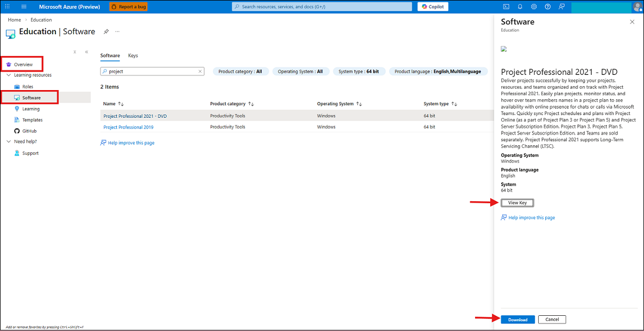The image size is (644, 331).
Task: Open Project Professional 2019 link
Action: coord(128,127)
